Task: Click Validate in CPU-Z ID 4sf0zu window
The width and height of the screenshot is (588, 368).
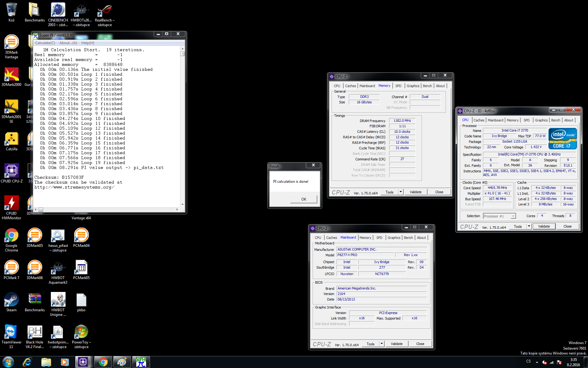Action: pos(544,226)
